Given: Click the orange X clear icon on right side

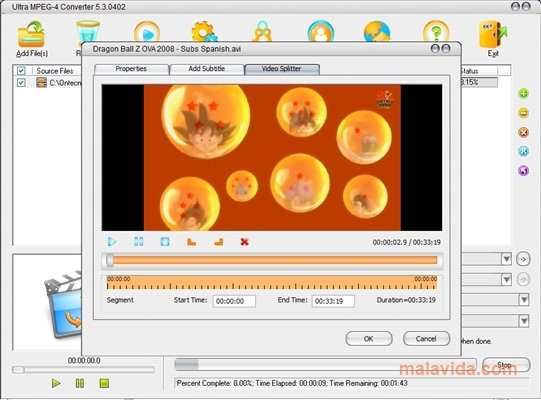Looking at the screenshot, I should click(x=523, y=132).
